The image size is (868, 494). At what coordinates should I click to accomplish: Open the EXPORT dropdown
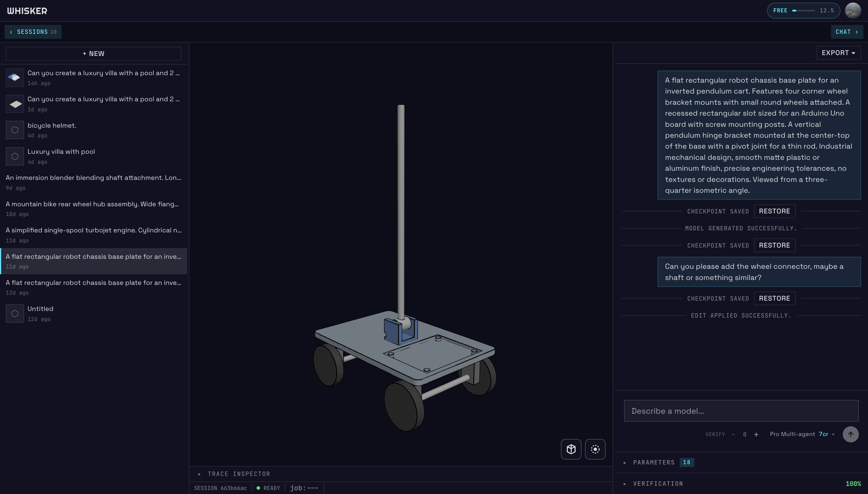click(838, 52)
